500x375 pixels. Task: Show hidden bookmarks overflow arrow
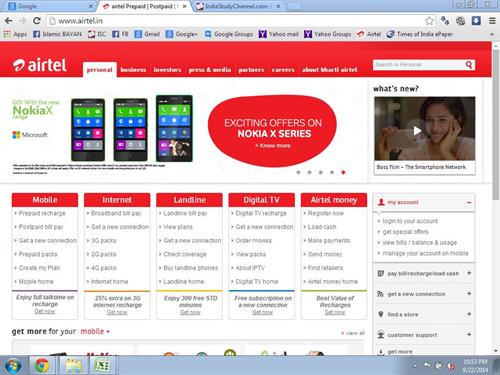click(492, 34)
